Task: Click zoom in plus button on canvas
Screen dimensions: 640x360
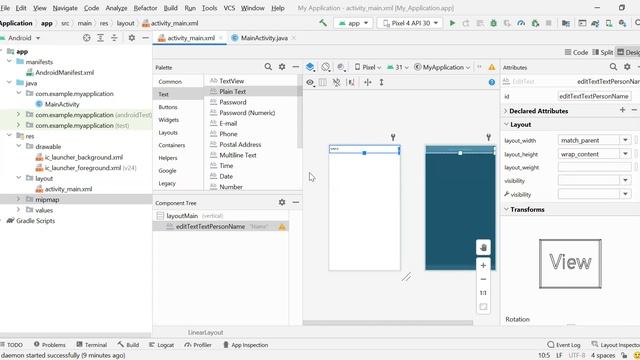Action: click(x=483, y=265)
